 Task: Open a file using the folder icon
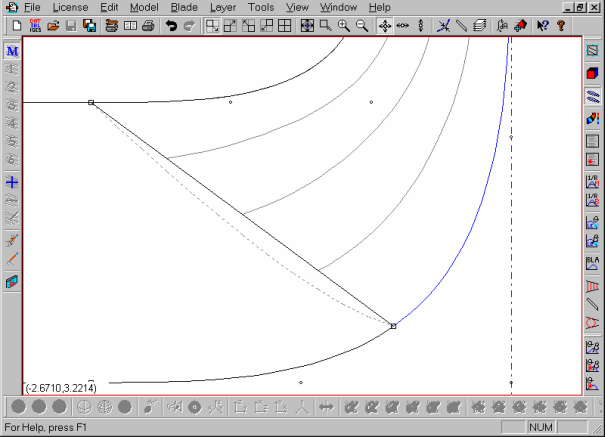[x=53, y=26]
